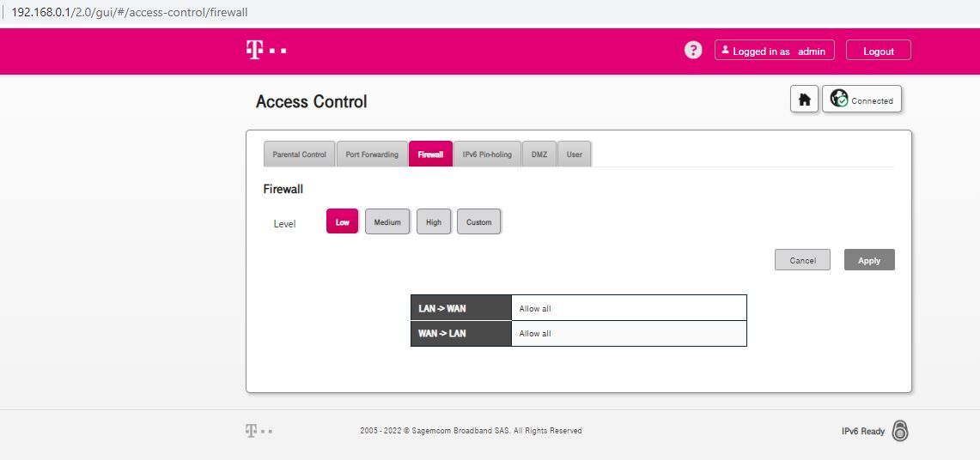Switch to the Parental Control tab
Viewport: 980px width, 460px height.
300,154
